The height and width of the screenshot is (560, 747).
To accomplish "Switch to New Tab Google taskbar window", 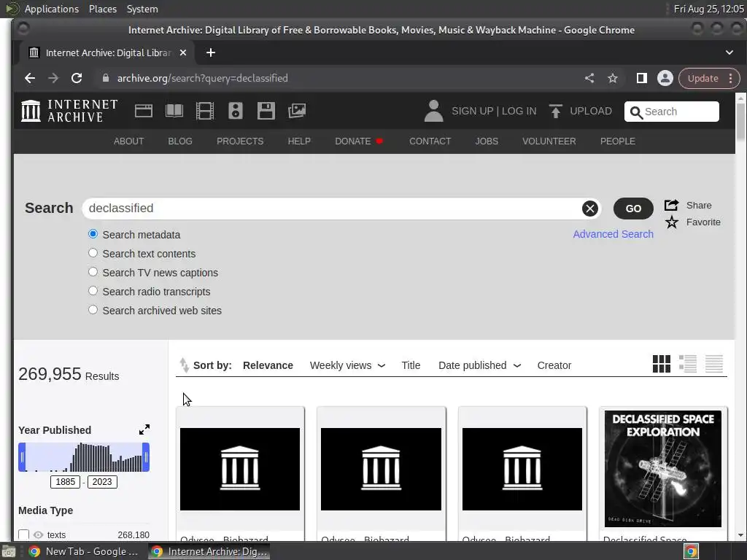I will tap(84, 551).
